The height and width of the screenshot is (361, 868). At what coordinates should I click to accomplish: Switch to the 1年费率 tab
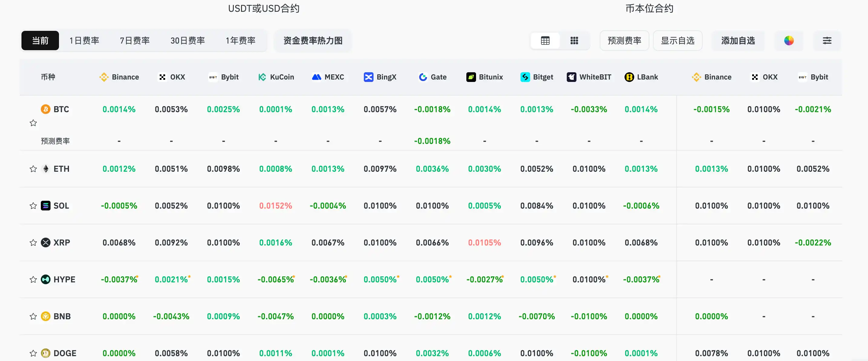pyautogui.click(x=240, y=41)
